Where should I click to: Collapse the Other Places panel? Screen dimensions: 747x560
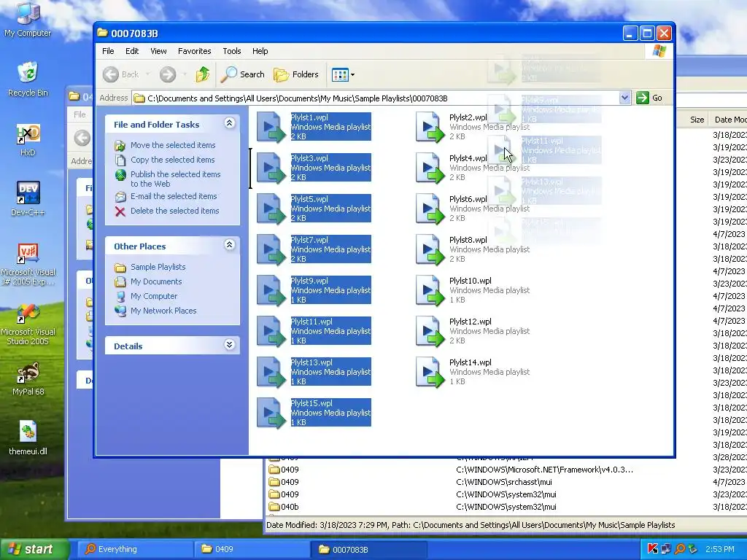tap(229, 245)
